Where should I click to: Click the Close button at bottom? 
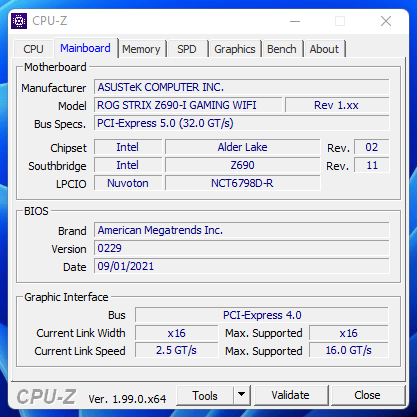click(367, 395)
